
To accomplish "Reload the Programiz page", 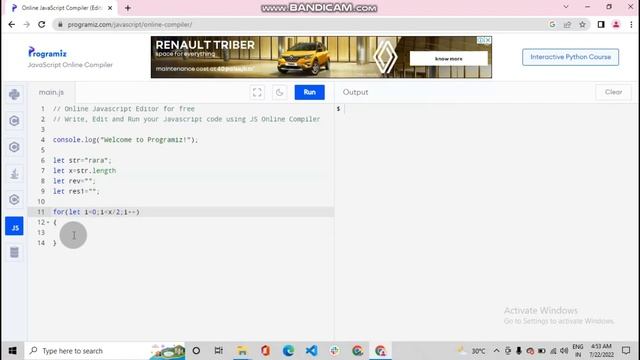I will point(42,24).
